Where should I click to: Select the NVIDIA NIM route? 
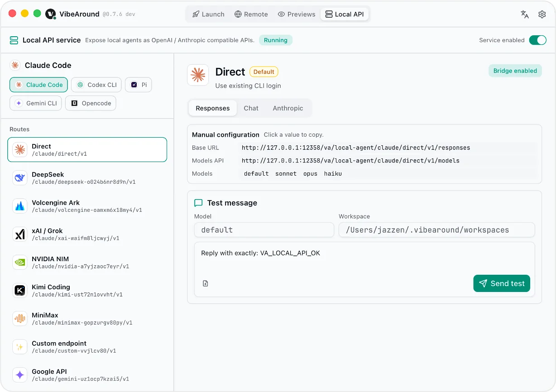pos(87,262)
